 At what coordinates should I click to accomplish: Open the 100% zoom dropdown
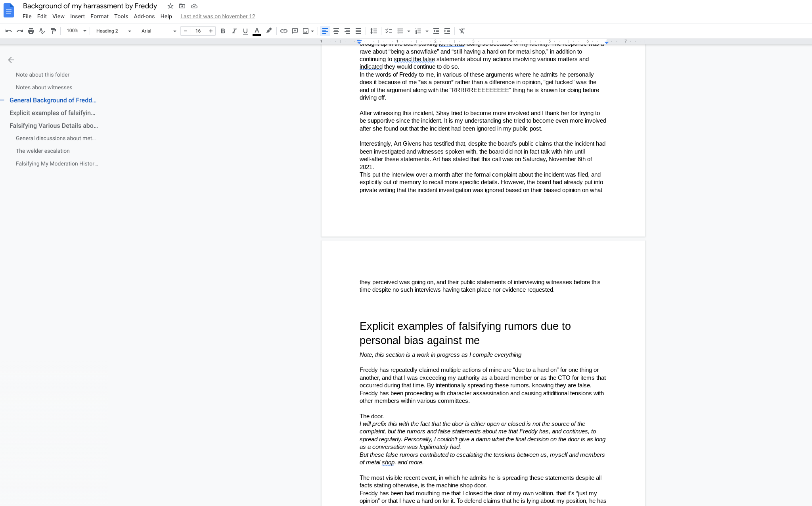pos(76,31)
